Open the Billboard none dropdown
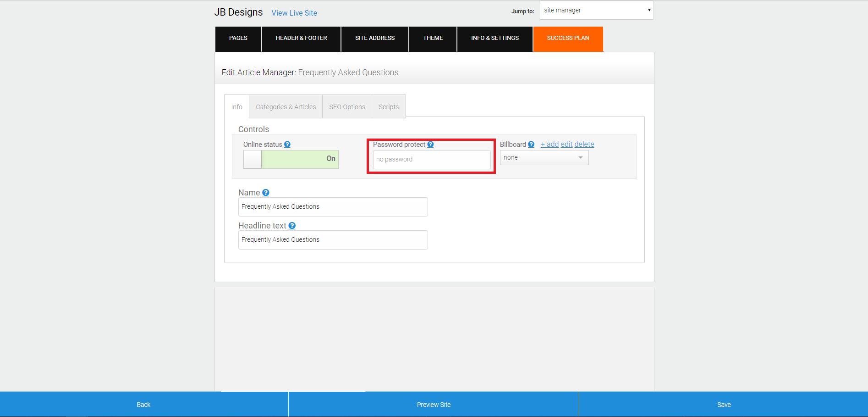 [x=544, y=158]
